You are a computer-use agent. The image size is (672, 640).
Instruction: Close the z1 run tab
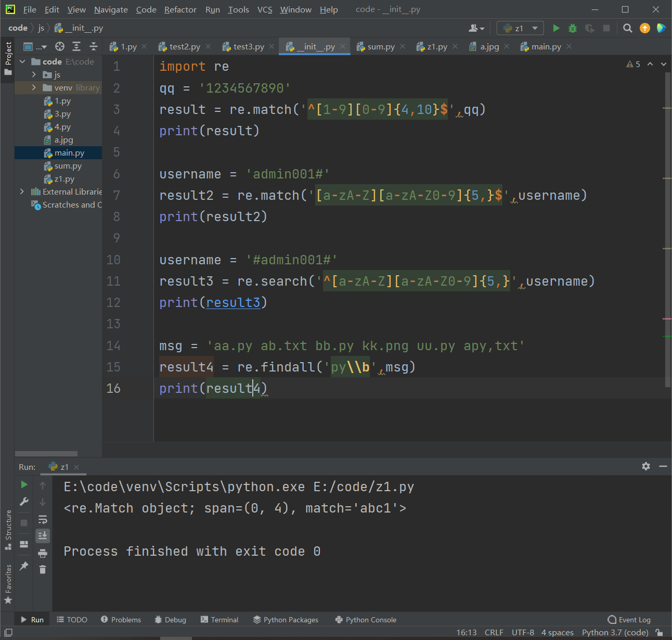(76, 467)
